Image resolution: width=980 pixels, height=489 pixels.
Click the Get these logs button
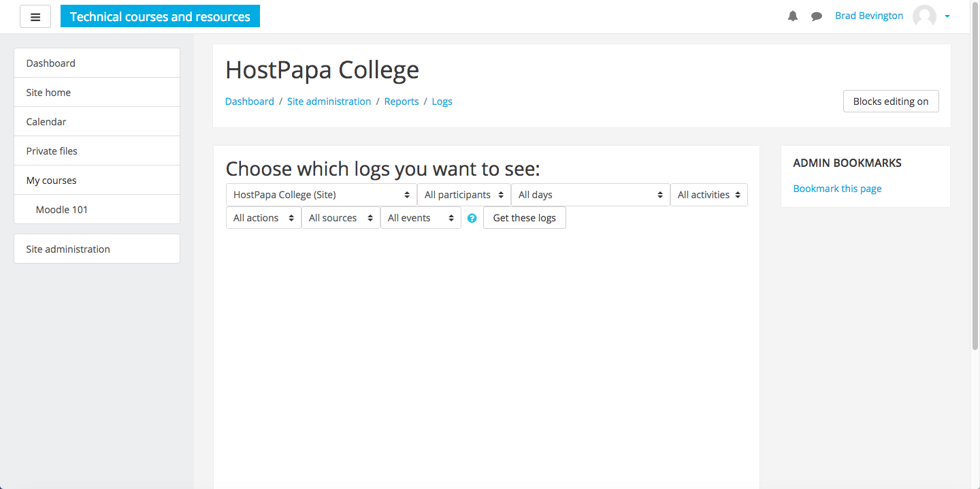525,218
